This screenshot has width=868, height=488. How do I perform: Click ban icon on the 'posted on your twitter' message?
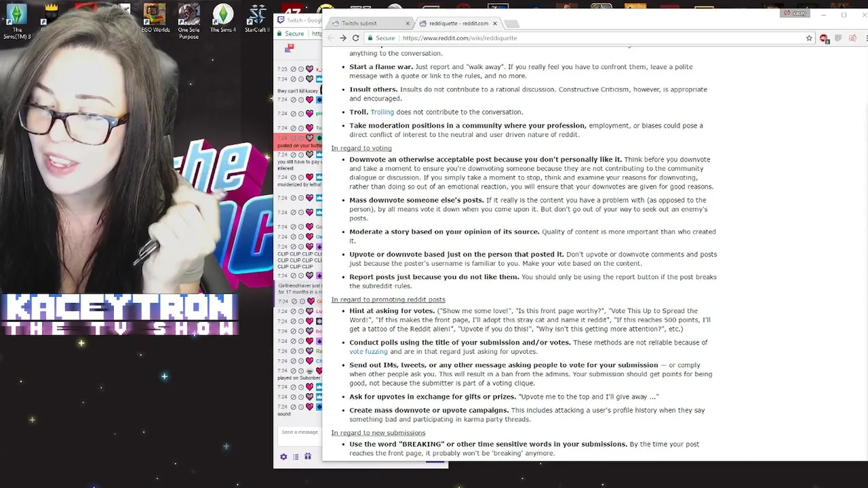click(x=294, y=138)
